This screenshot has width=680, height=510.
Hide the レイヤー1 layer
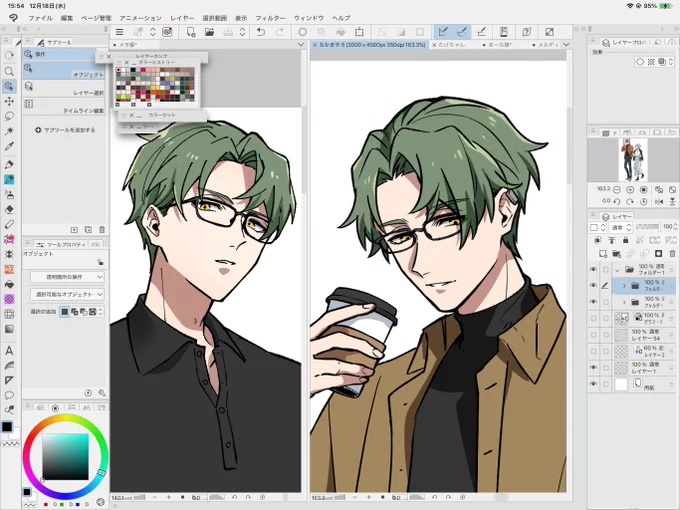pos(593,368)
